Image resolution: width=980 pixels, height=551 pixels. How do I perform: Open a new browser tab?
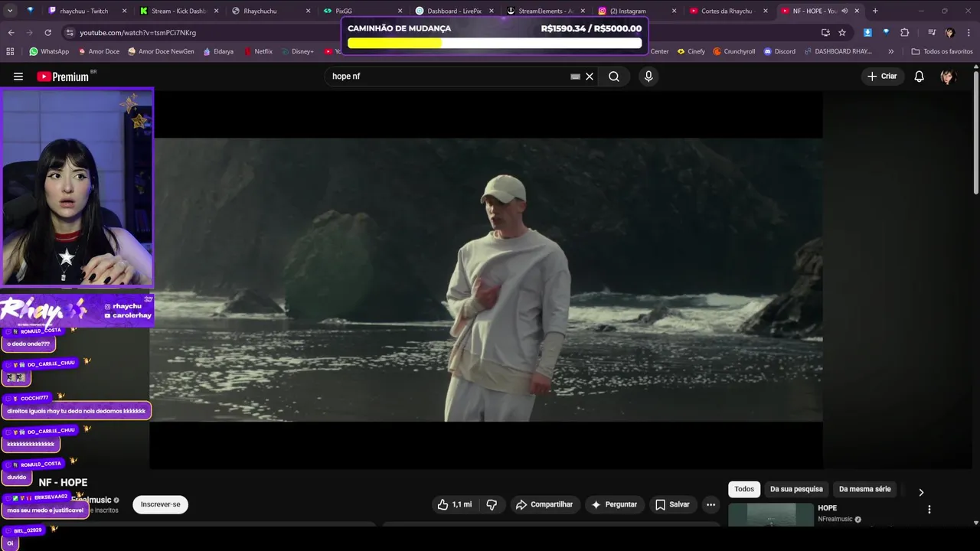[x=875, y=11]
